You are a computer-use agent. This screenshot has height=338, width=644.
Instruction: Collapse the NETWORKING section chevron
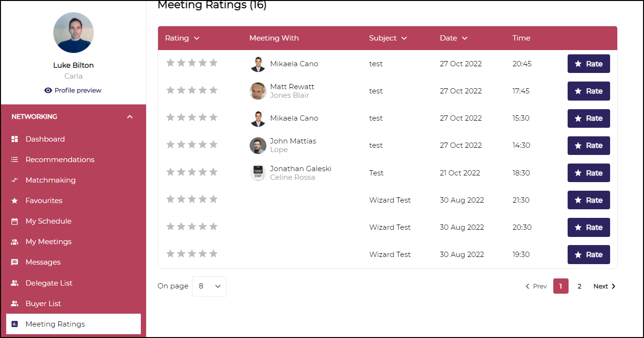tap(130, 117)
